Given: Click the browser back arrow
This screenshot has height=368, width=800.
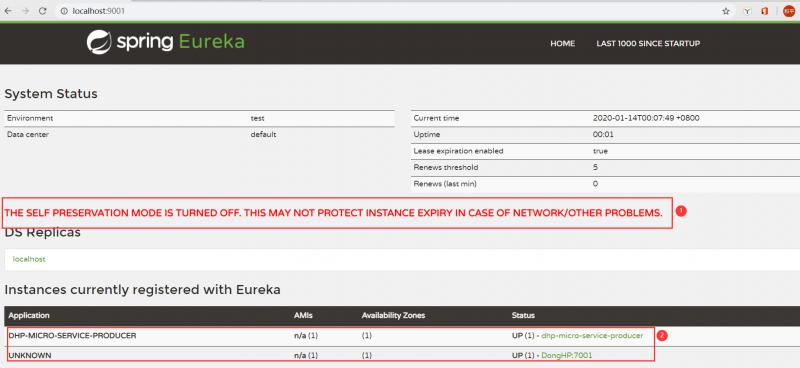Looking at the screenshot, I should [8, 11].
